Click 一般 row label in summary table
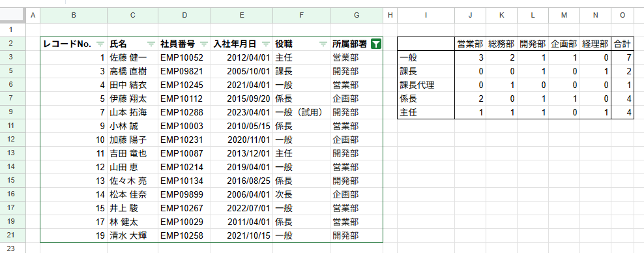 [426, 57]
